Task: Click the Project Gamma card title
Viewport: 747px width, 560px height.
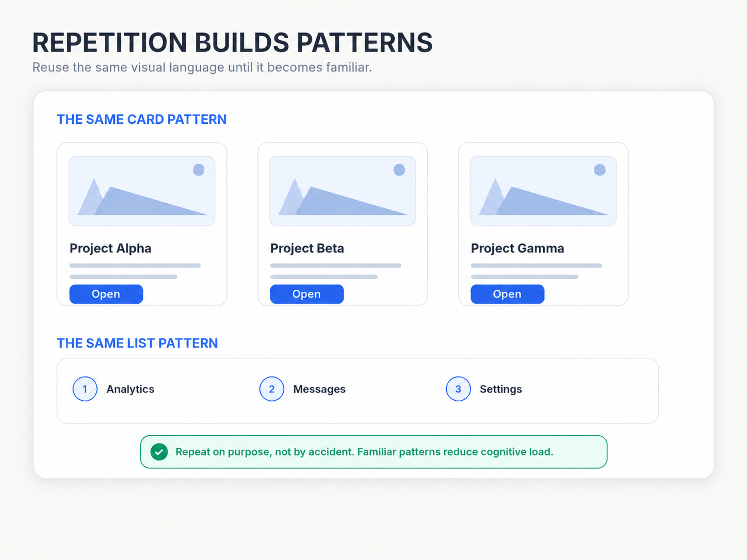Action: coord(517,248)
